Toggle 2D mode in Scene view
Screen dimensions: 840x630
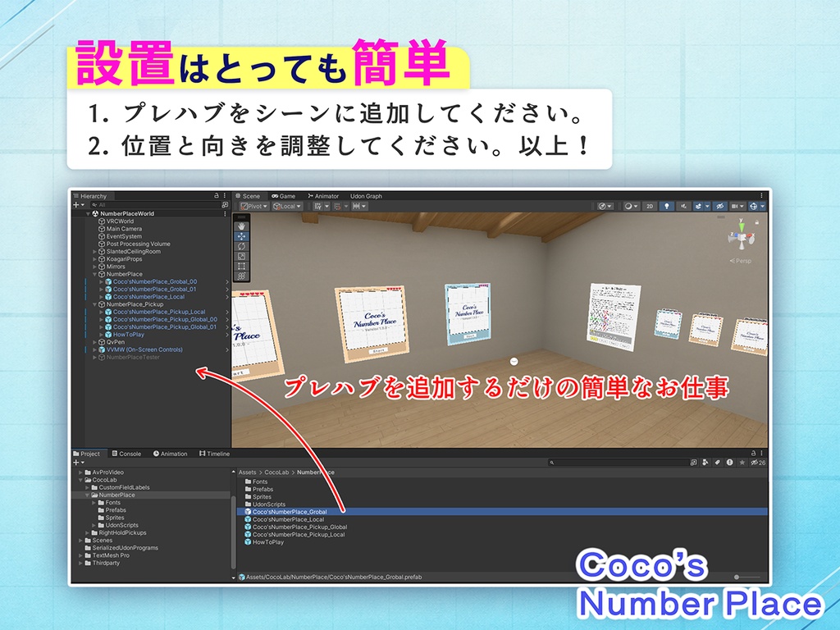[650, 206]
